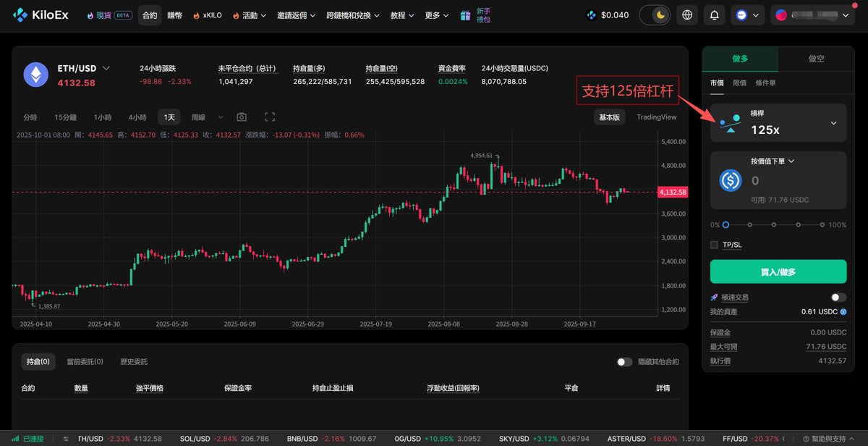
Task: Switch chart to TradingView
Action: (x=656, y=117)
